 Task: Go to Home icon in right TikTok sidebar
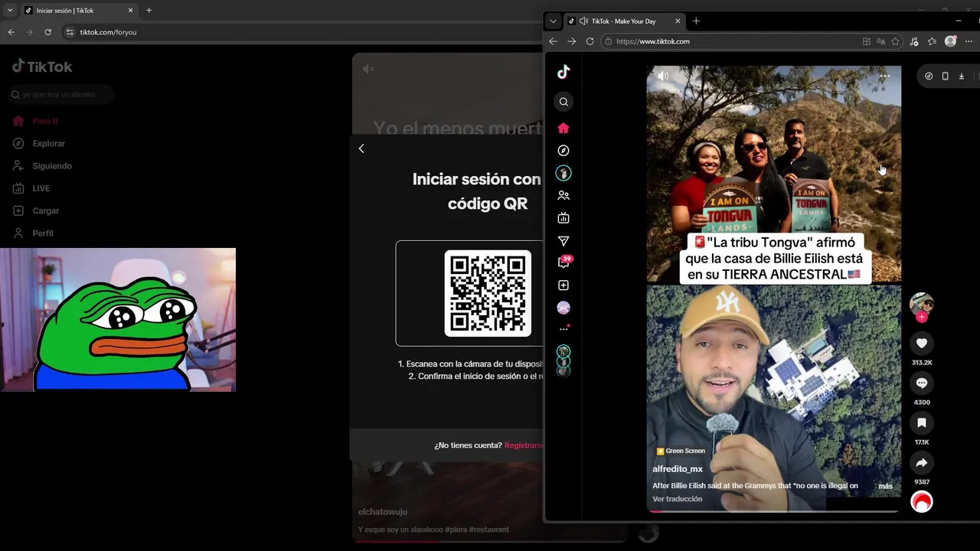click(x=563, y=128)
